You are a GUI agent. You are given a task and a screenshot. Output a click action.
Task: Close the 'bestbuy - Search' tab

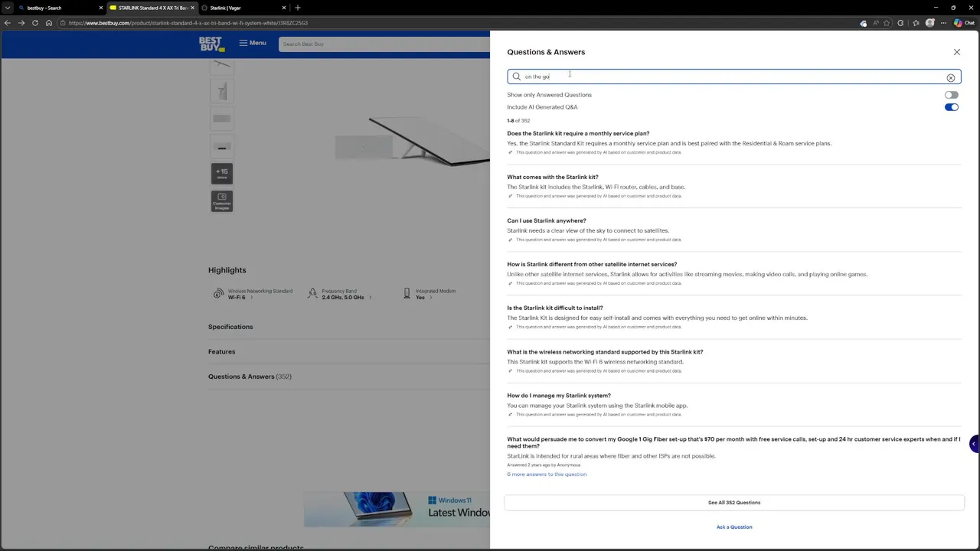click(100, 8)
